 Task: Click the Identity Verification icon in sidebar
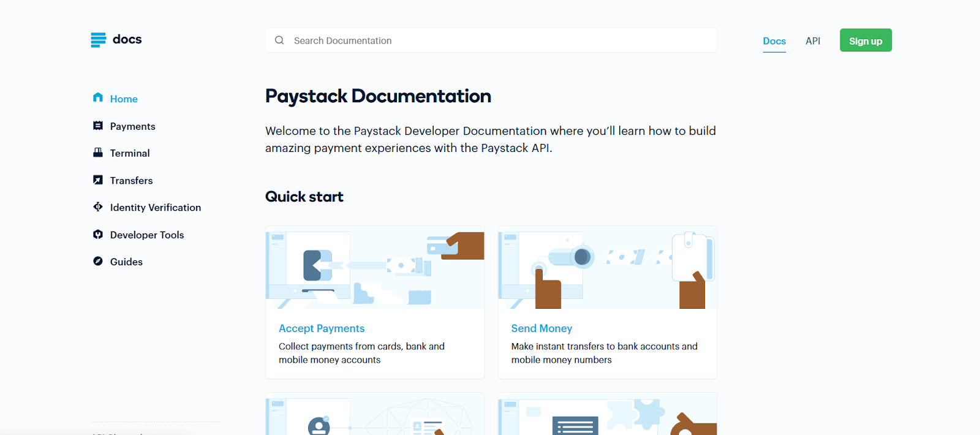point(98,207)
